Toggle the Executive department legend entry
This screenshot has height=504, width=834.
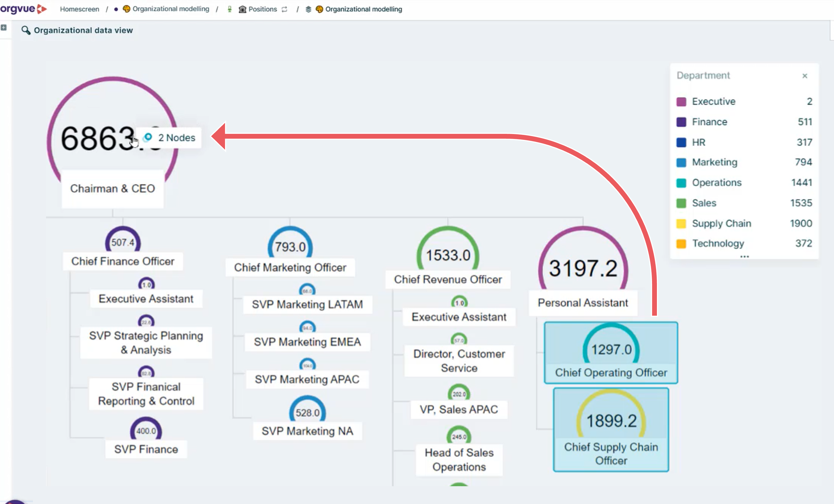pos(713,101)
